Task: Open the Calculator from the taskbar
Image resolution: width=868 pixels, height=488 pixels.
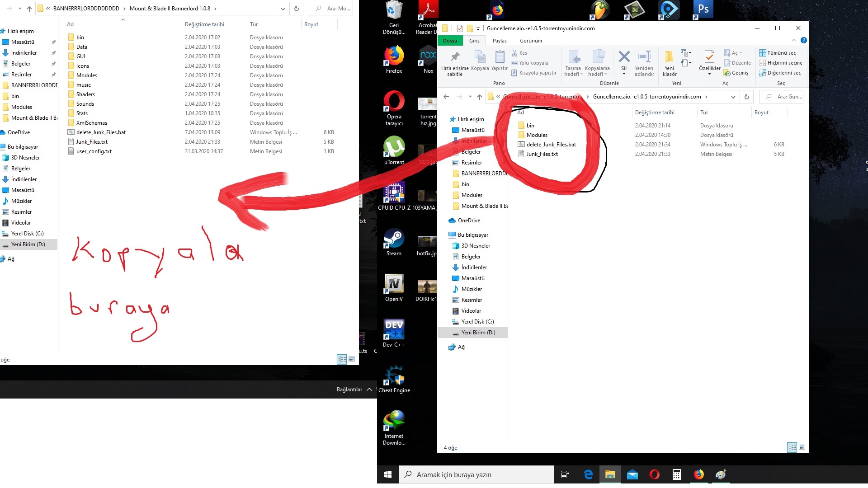Action: (676, 474)
